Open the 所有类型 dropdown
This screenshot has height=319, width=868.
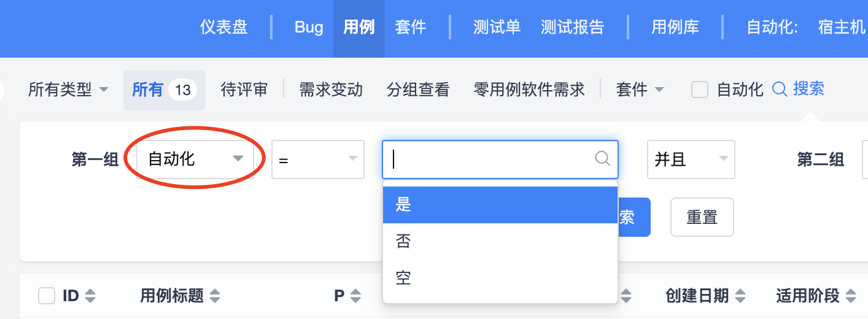click(68, 90)
